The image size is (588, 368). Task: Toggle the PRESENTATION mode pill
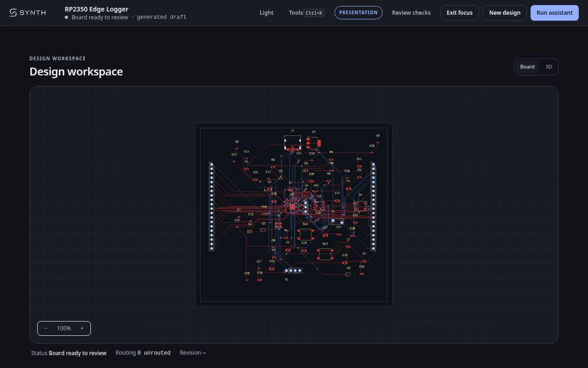tap(358, 12)
